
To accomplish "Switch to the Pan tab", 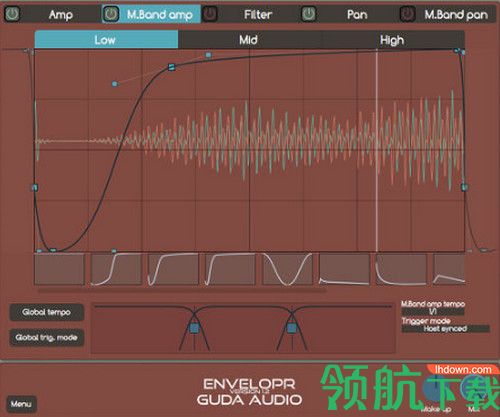I will click(x=357, y=14).
